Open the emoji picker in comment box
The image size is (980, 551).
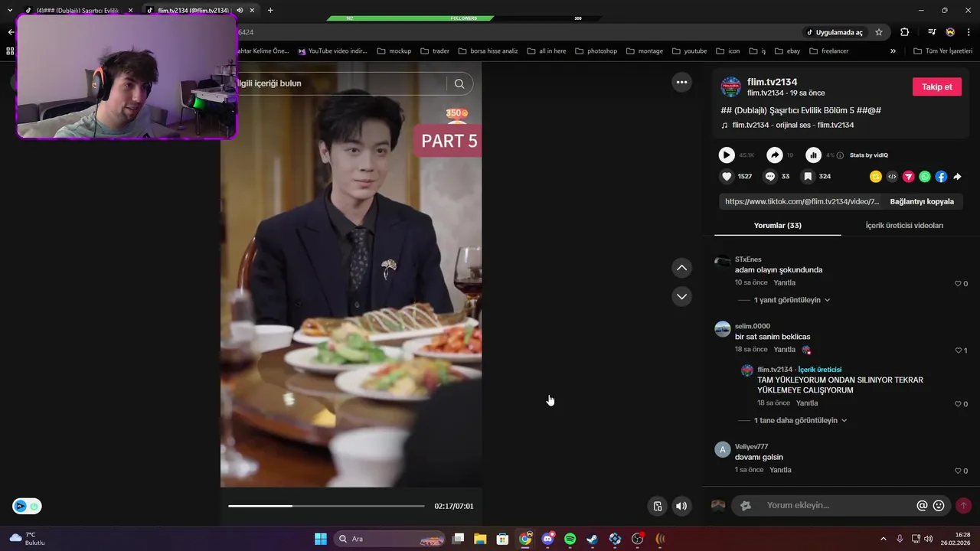[x=939, y=505]
